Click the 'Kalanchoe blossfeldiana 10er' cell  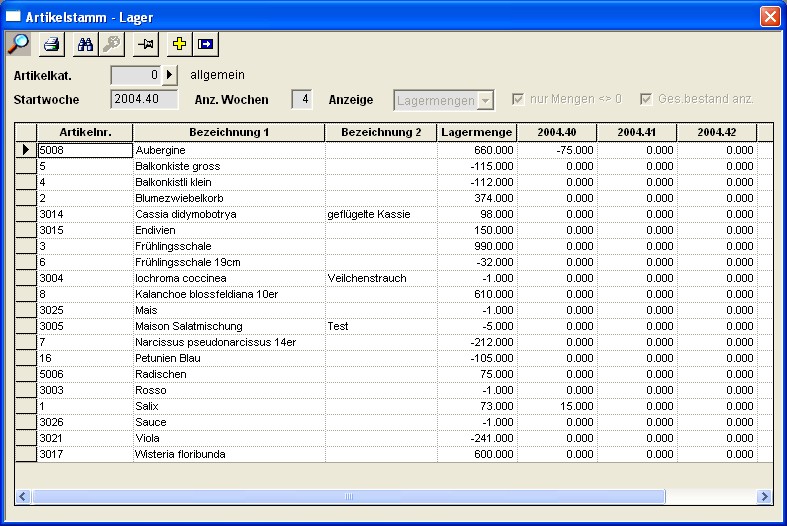pos(229,294)
